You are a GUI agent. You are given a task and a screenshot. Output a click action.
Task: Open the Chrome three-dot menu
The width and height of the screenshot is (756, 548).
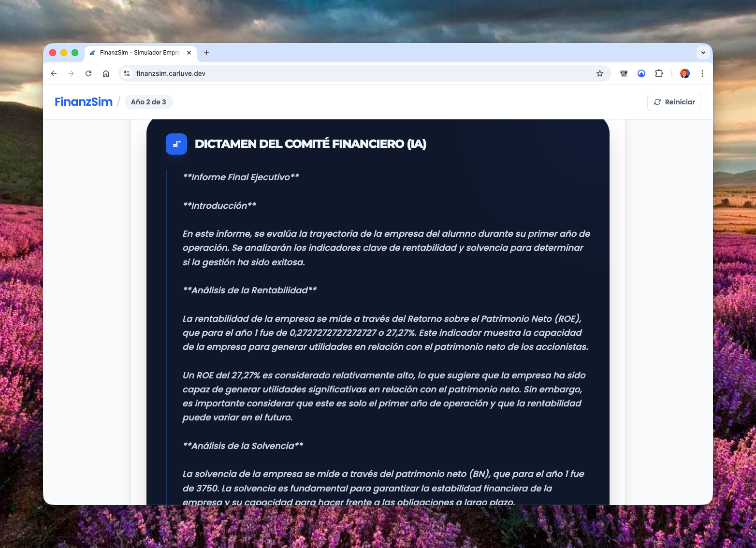(x=702, y=73)
